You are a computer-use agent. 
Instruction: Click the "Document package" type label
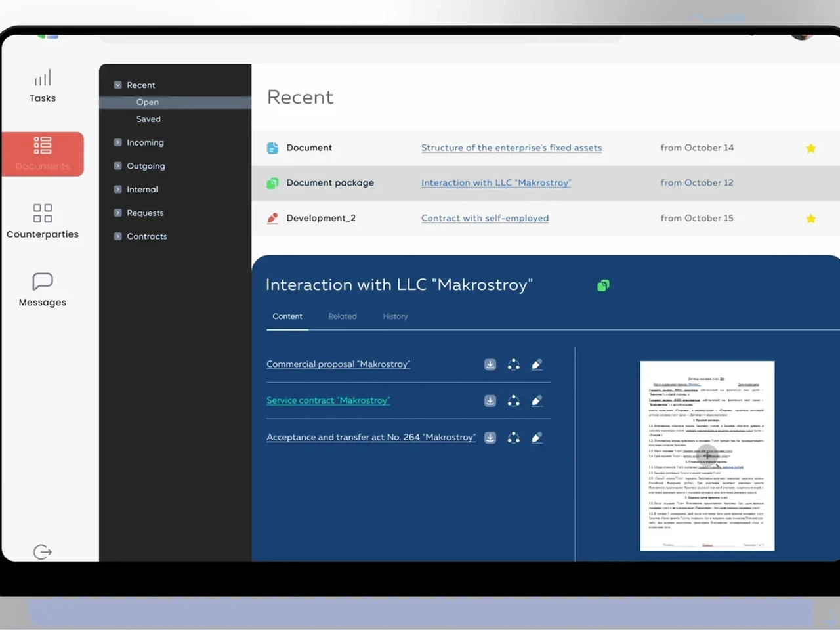(330, 183)
